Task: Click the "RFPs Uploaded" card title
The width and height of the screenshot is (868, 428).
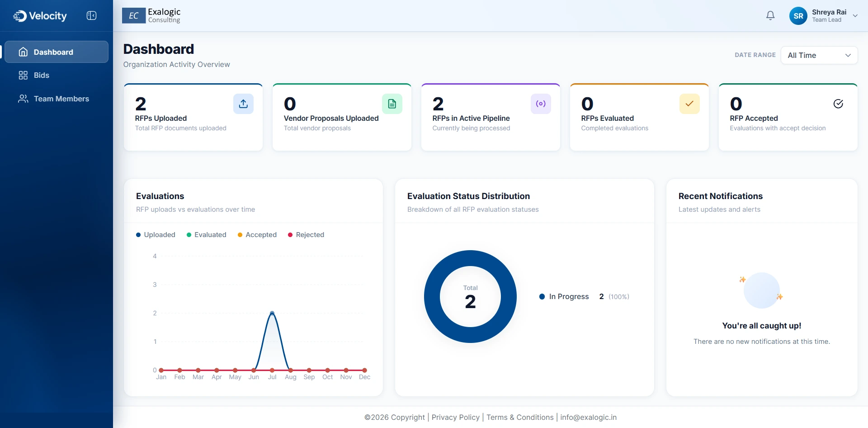Action: [x=161, y=118]
